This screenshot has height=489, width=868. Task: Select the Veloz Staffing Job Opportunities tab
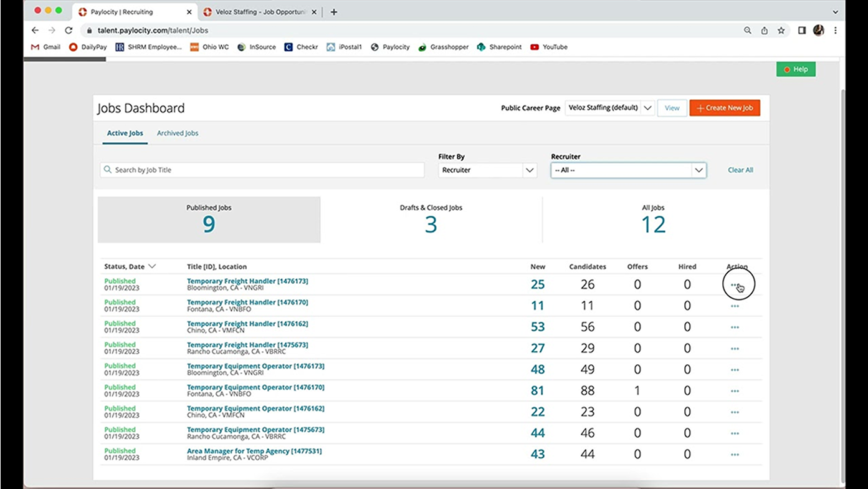pos(260,11)
